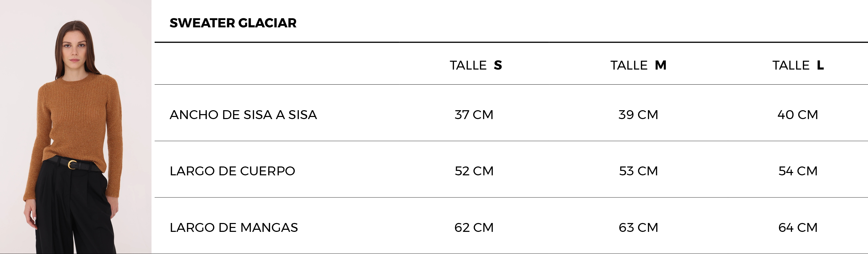Click the 39 CM cell
The height and width of the screenshot is (254, 868).
point(638,115)
